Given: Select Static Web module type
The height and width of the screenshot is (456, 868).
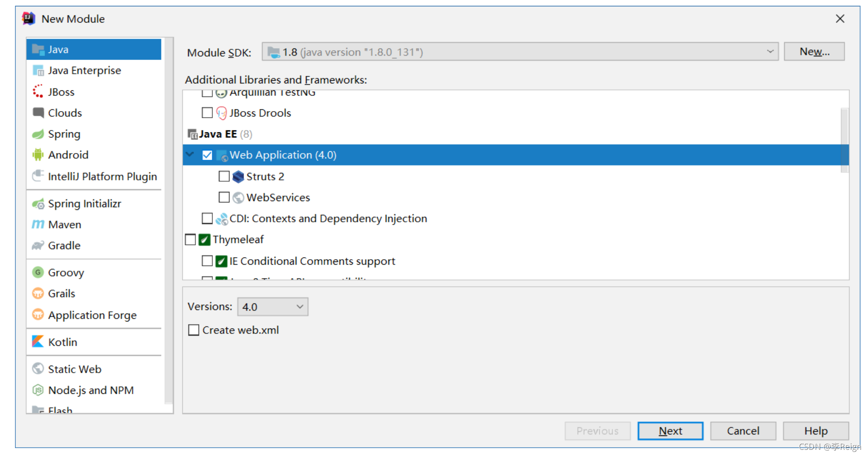Looking at the screenshot, I should click(94, 369).
